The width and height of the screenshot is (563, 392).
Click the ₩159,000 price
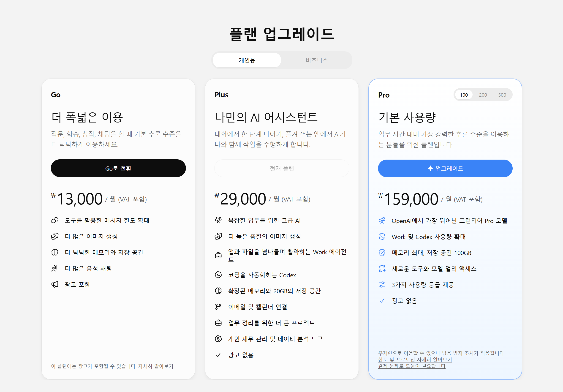point(408,199)
